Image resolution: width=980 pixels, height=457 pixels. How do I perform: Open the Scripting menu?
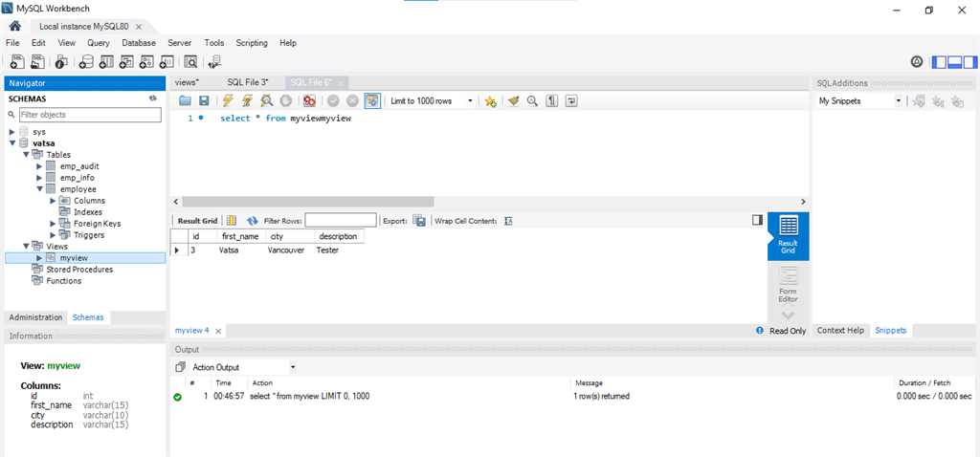pyautogui.click(x=252, y=43)
